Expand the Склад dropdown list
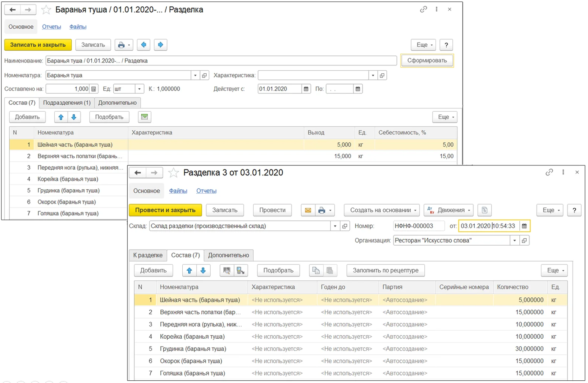Screen dimensions: 588x383 [x=335, y=226]
